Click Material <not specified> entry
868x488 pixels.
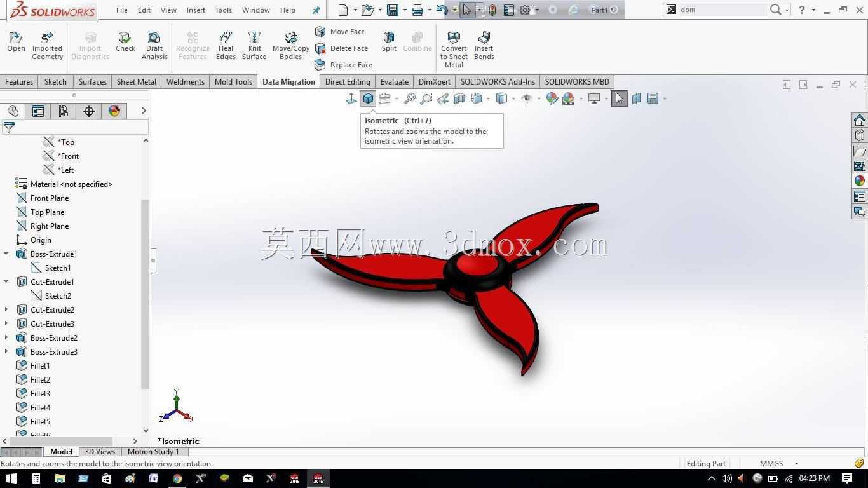click(64, 184)
